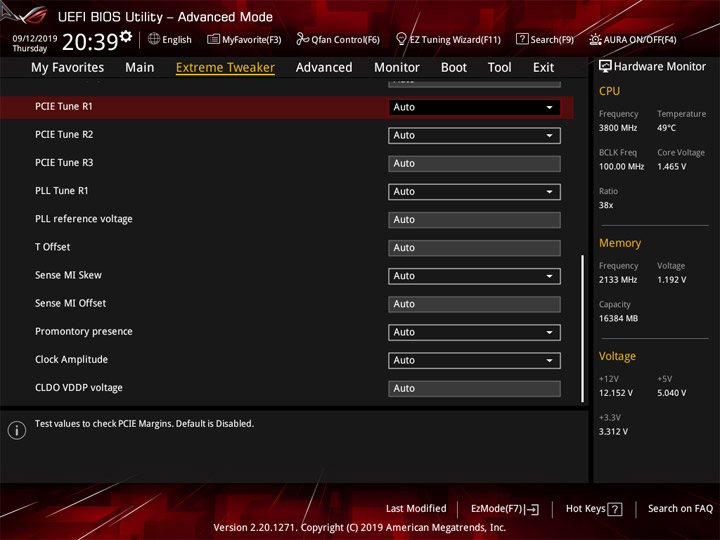
Task: Click Memory capacity 16384 MB
Action: (x=618, y=319)
